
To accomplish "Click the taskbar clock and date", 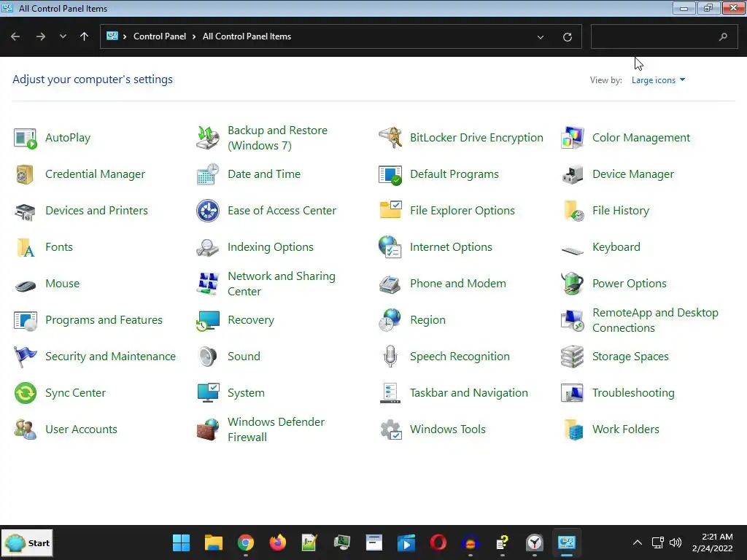I will [x=712, y=542].
